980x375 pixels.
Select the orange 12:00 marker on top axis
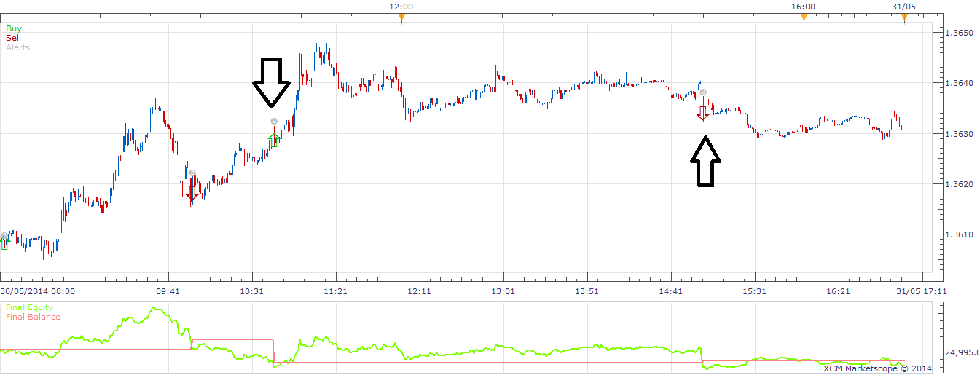(x=401, y=18)
